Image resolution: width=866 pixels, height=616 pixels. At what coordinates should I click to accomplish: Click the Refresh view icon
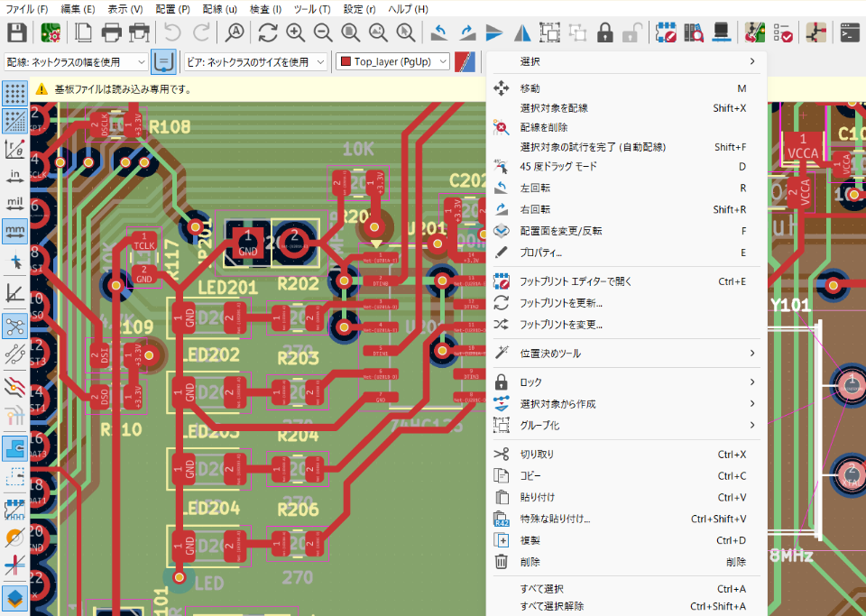pos(268,33)
